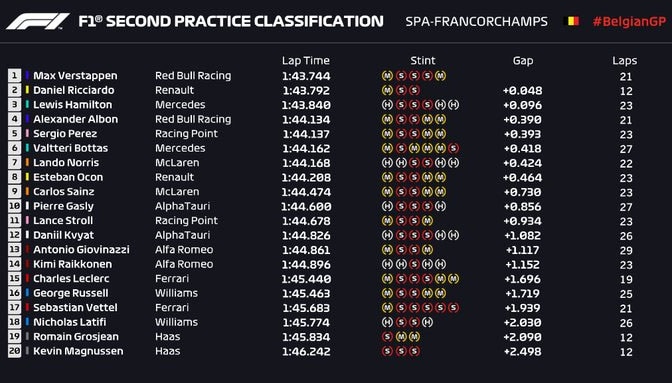Select Daniel Ricciardo's driver name

pos(74,90)
